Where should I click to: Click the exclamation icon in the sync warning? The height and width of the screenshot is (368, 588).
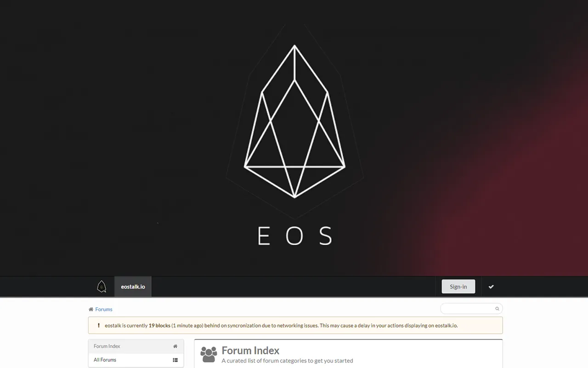(x=99, y=325)
